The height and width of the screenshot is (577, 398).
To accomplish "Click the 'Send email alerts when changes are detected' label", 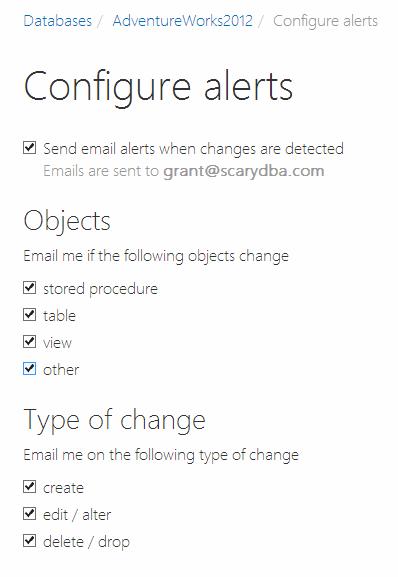I will pyautogui.click(x=193, y=149).
